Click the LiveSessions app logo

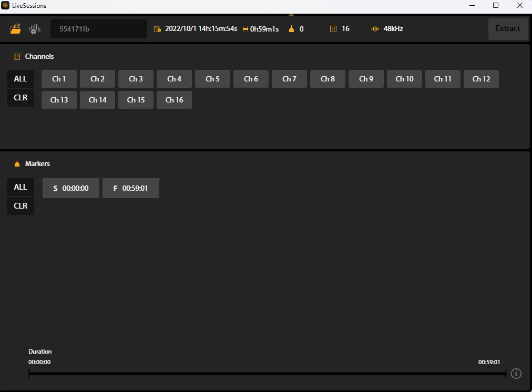click(5, 5)
